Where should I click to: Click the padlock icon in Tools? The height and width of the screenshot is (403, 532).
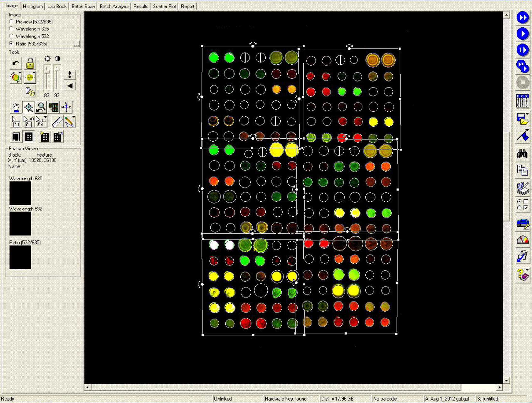point(30,63)
